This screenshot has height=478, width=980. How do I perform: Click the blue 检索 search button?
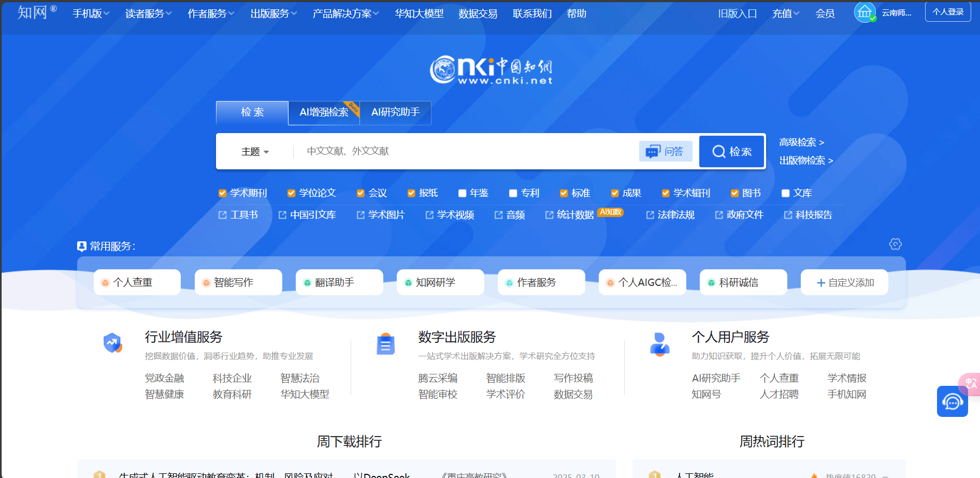(x=732, y=151)
